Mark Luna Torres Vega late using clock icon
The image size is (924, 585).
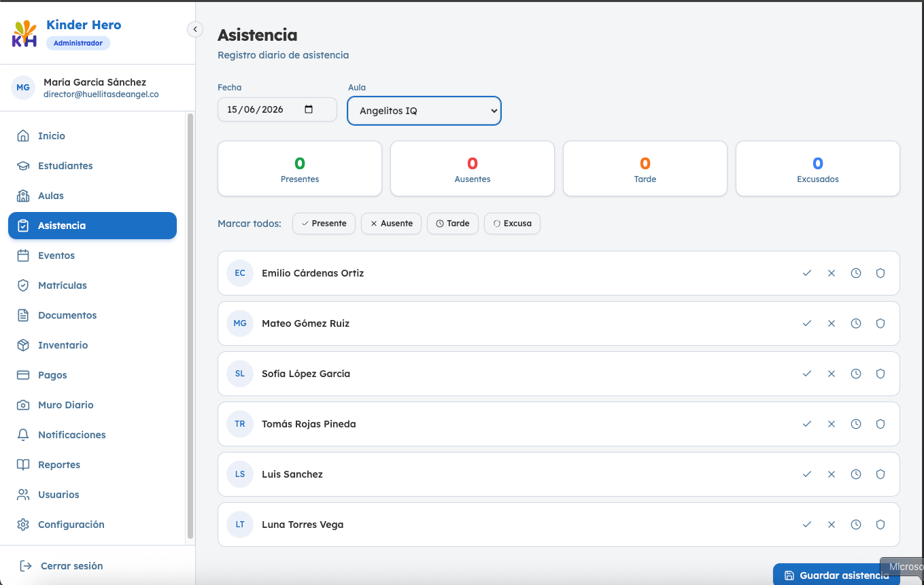tap(856, 525)
